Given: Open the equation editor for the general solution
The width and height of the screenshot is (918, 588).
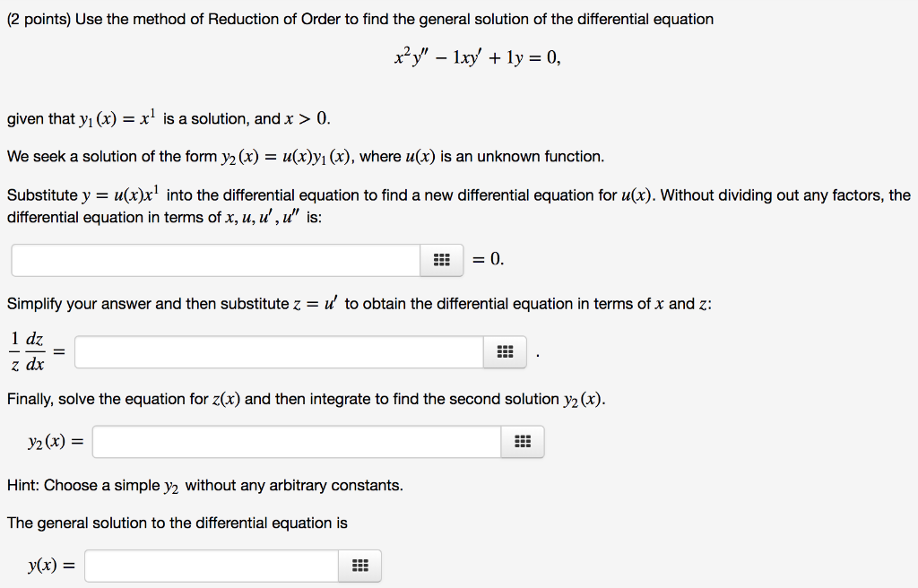Looking at the screenshot, I should pyautogui.click(x=359, y=566).
